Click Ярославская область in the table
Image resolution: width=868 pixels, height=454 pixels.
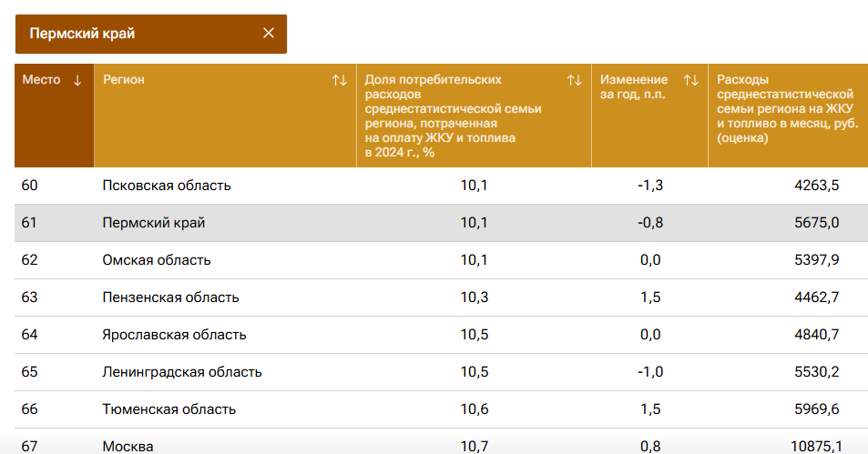[x=174, y=335]
